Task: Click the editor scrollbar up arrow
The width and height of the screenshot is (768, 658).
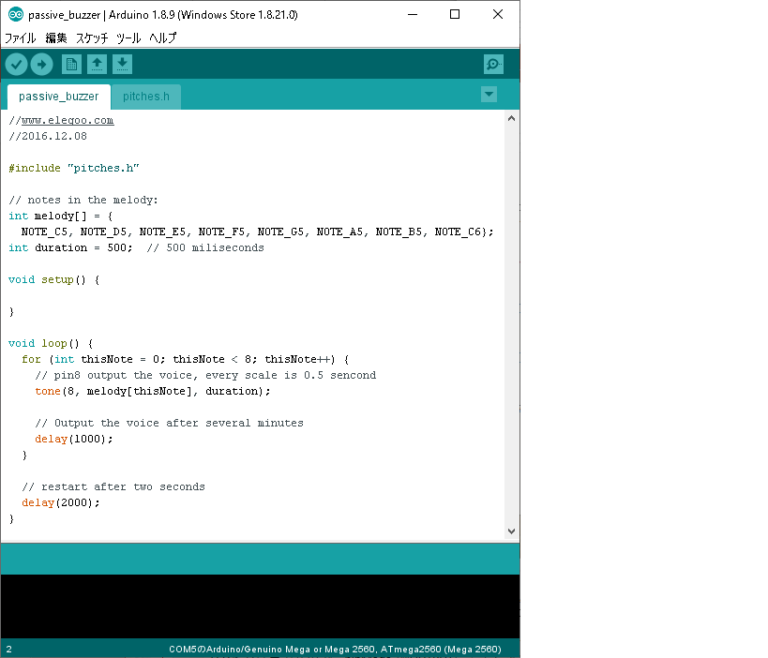Action: click(511, 118)
